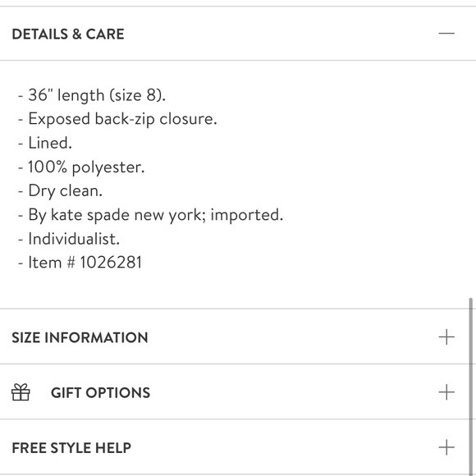Click the plus icon beside Free Style Help
Screen dimensions: 476x476
(x=446, y=447)
